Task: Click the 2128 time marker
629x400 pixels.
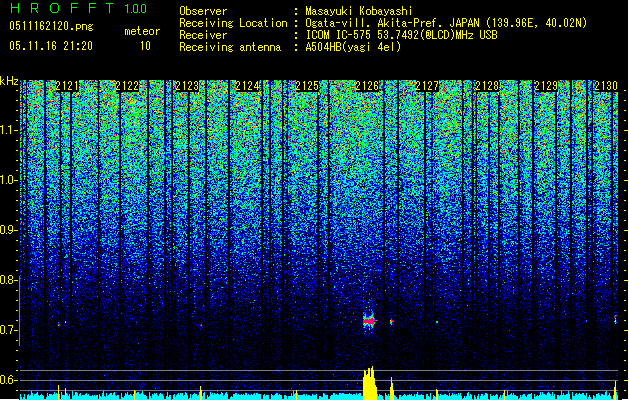Action: 487,86
